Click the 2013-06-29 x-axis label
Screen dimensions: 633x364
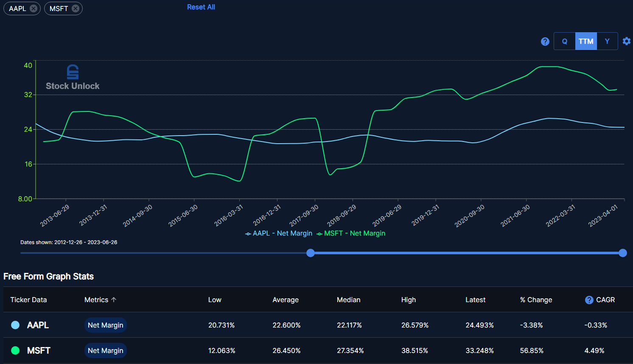pos(55,216)
